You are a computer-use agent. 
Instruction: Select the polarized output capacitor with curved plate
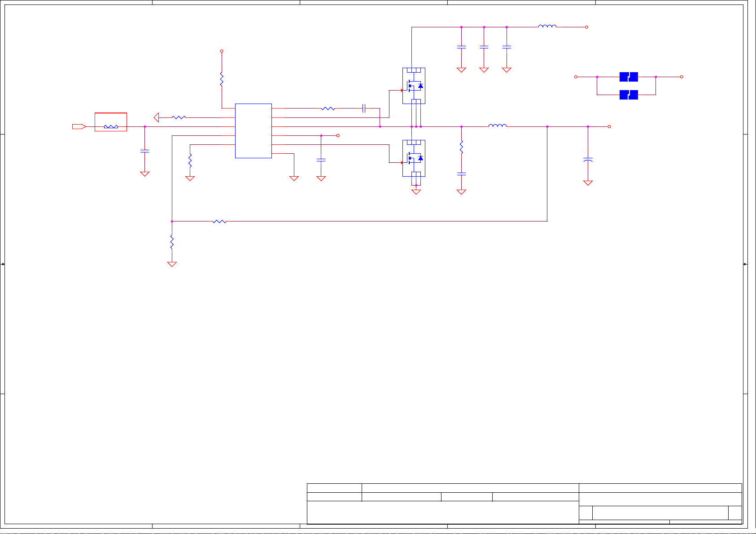click(x=588, y=160)
